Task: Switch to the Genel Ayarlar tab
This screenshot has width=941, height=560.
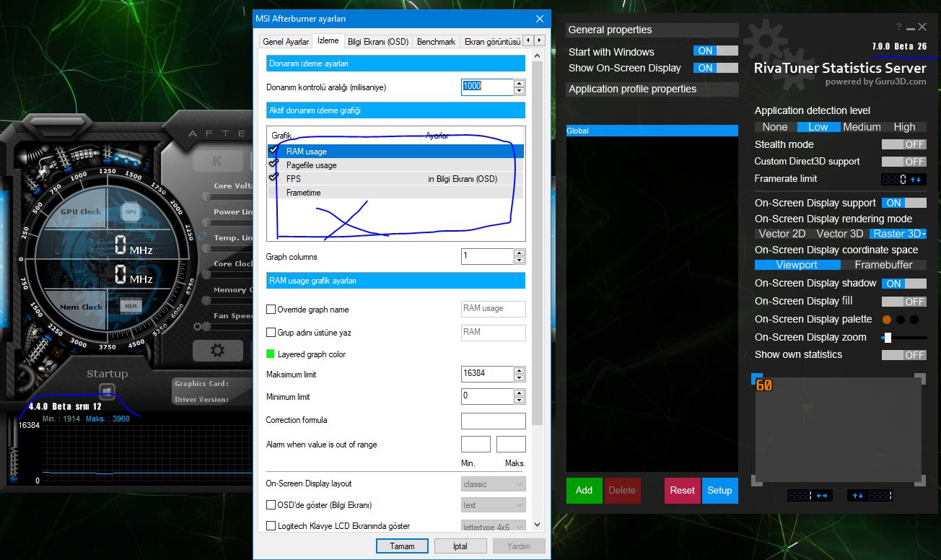Action: pyautogui.click(x=286, y=42)
